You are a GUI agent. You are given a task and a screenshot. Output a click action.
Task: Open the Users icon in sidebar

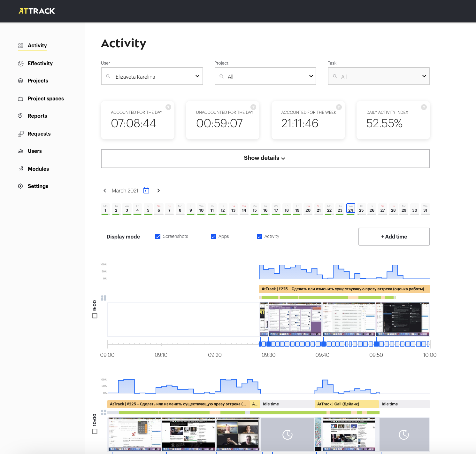[21, 151]
